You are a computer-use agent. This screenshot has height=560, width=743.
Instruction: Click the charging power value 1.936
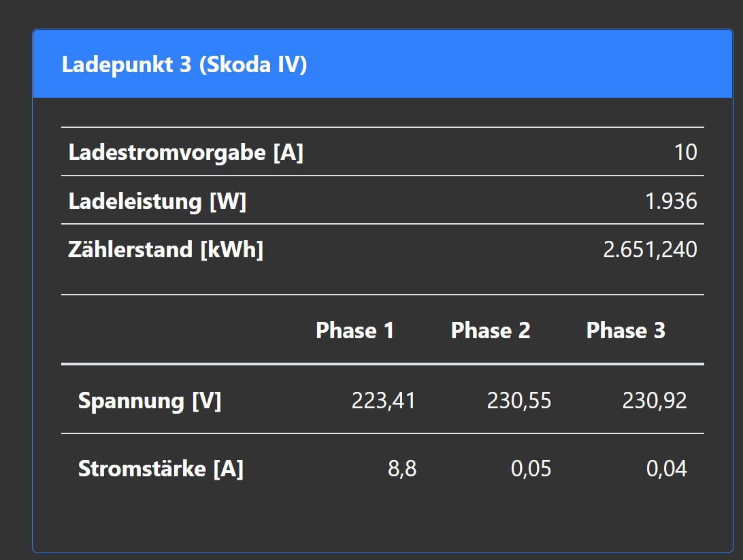pos(672,201)
